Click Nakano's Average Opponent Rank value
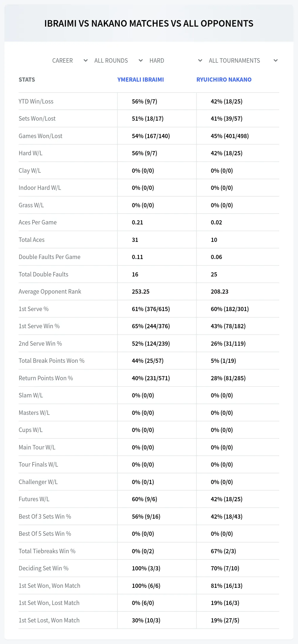Viewport: 298px width, 644px height. 220,292
